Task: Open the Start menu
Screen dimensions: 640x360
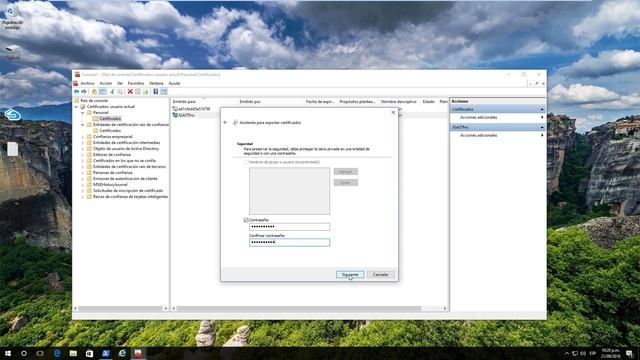Action: click(x=8, y=353)
